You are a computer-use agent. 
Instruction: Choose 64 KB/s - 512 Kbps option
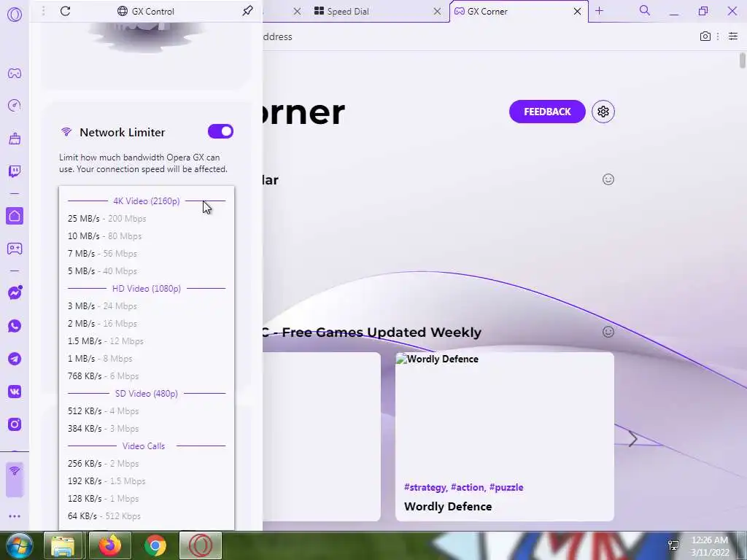click(x=147, y=516)
